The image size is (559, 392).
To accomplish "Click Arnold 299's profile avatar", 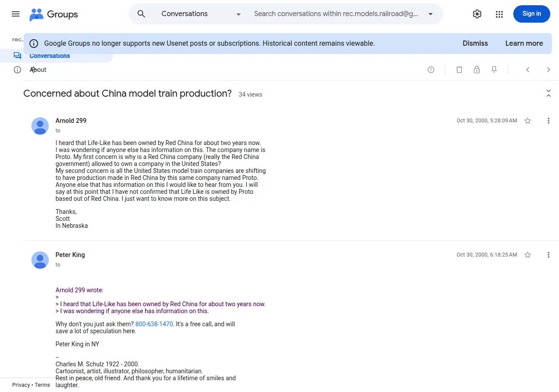I will point(40,126).
